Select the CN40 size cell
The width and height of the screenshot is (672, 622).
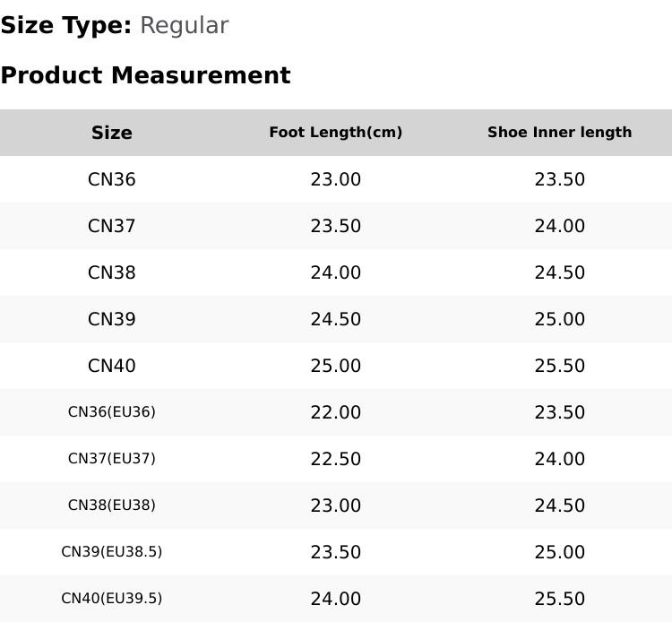coord(111,366)
